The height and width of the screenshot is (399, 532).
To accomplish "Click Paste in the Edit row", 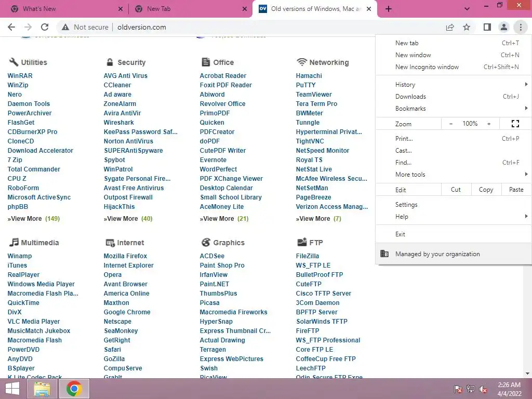I will pos(516,190).
